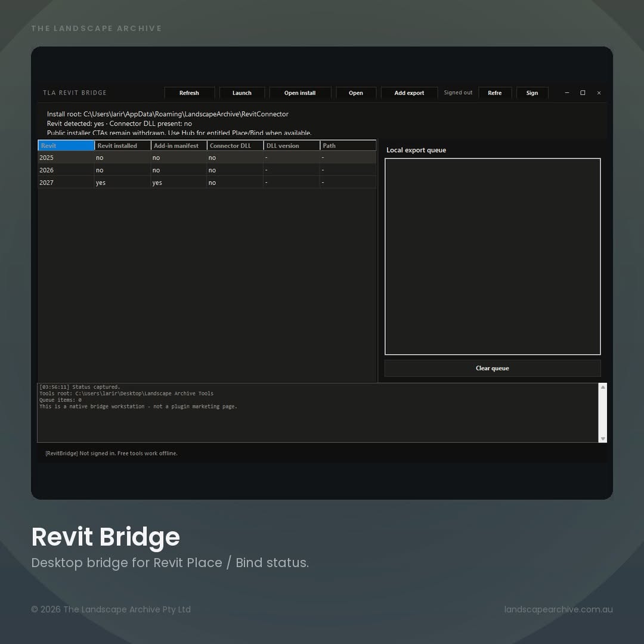Screen dimensions: 644x644
Task: Sort by the Connector DLL column header
Action: click(x=235, y=145)
